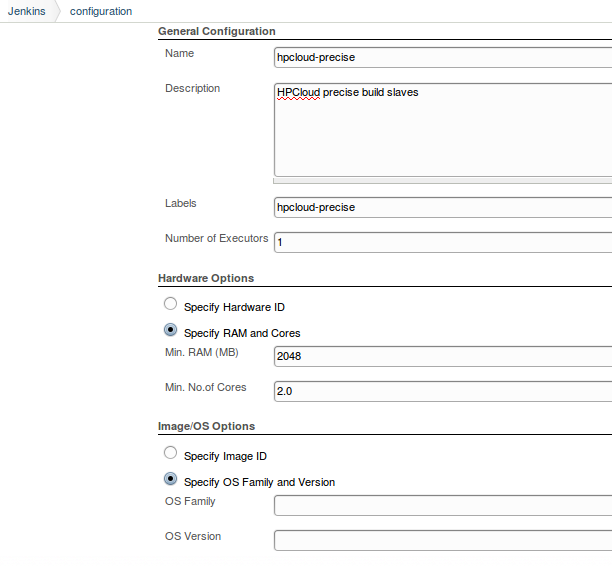Screen dimensions: 612x566
Task: Grab the resize bar below Description box
Action: 442,181
